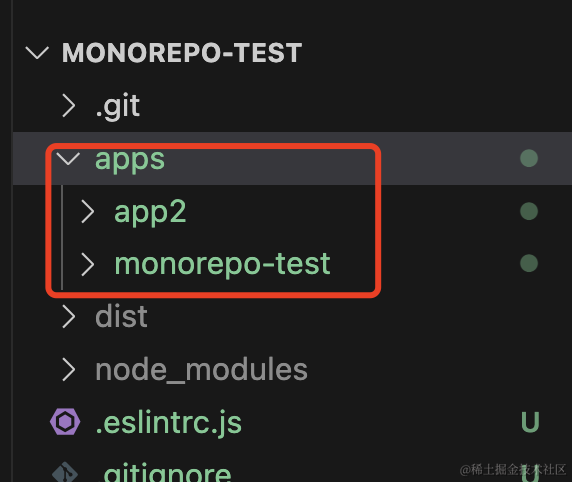The image size is (572, 482).
Task: Expand the dist folder chevron
Action: (x=69, y=317)
